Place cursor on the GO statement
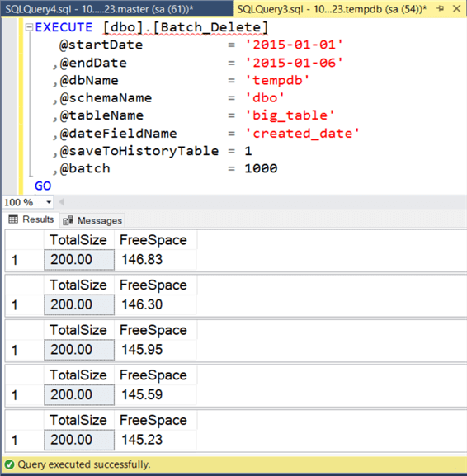The height and width of the screenshot is (476, 467). point(43,186)
